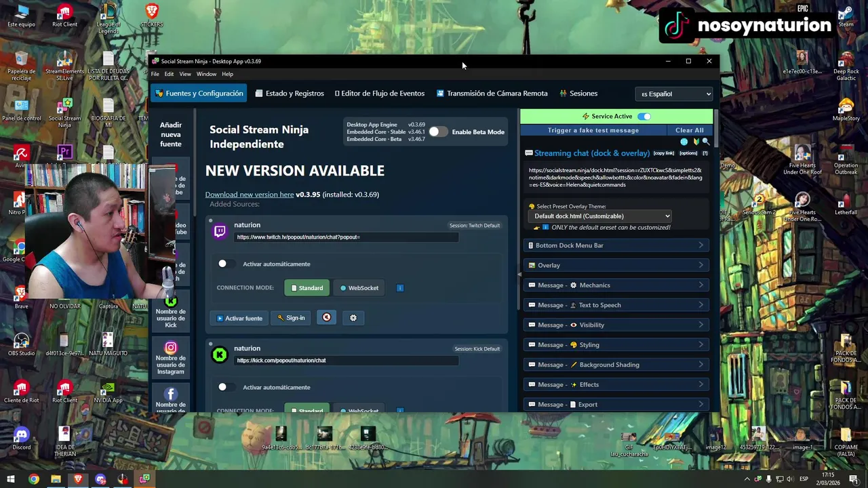Viewport: 868px width, 488px height.
Task: Expand Message Mechanics section
Action: [x=616, y=285]
